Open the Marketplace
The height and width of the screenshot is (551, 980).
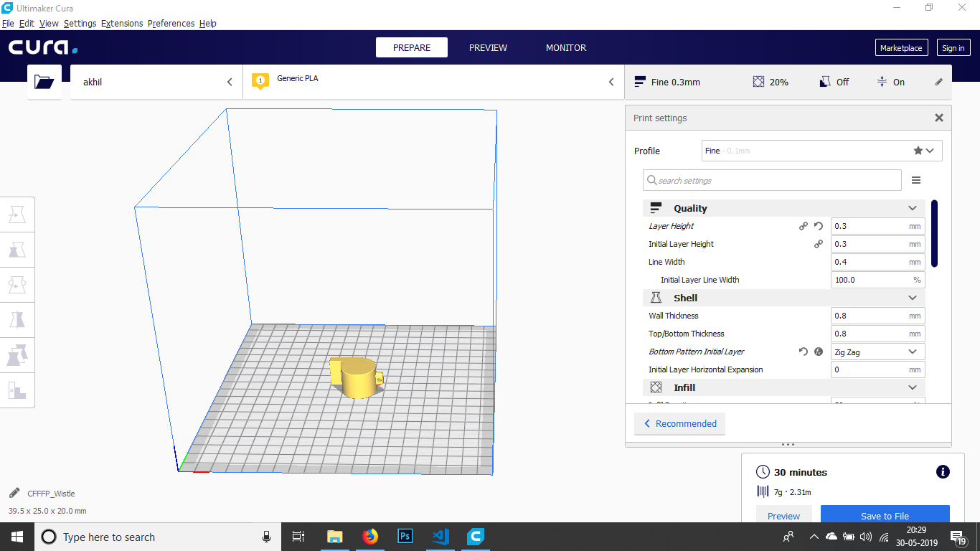pyautogui.click(x=901, y=48)
